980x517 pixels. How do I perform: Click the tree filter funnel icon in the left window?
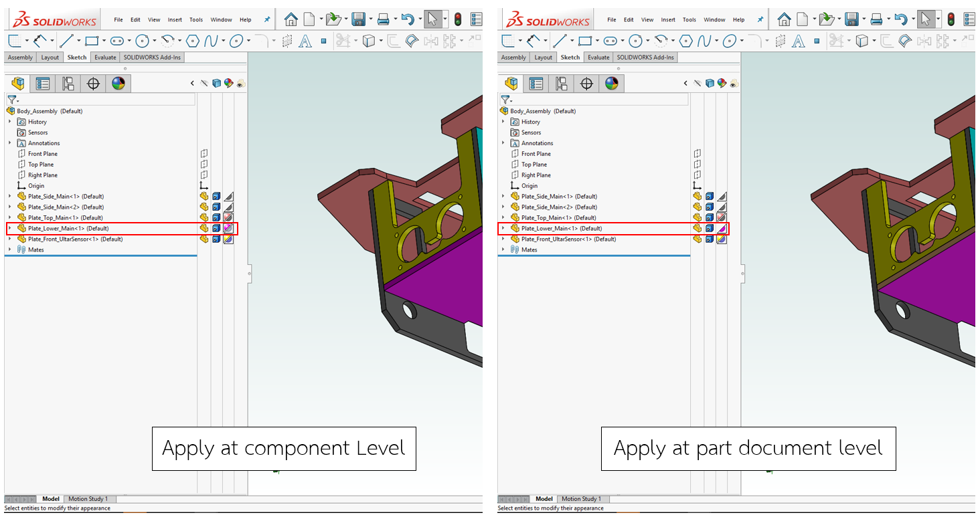coord(11,99)
